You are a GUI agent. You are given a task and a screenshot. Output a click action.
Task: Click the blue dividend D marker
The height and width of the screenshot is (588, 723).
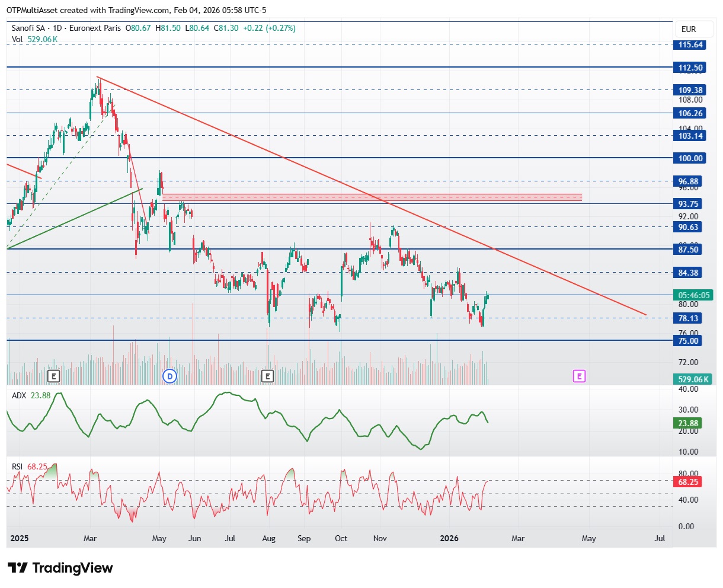coord(169,376)
